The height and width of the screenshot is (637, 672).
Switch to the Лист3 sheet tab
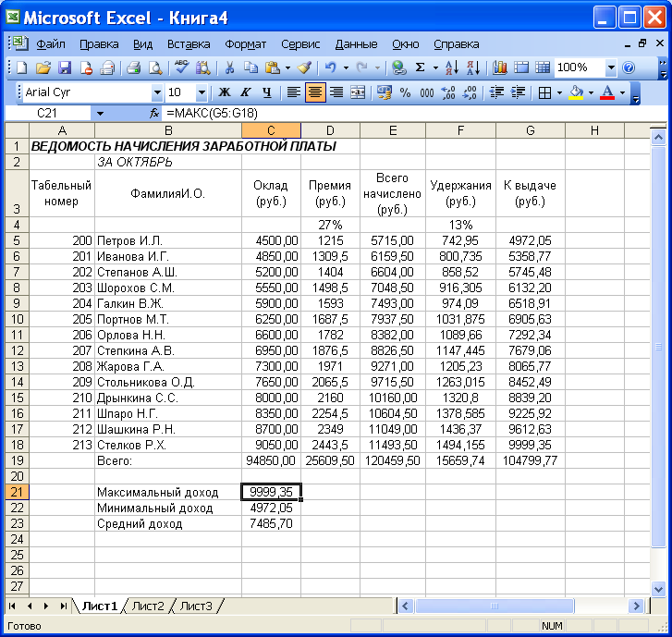[x=195, y=606]
